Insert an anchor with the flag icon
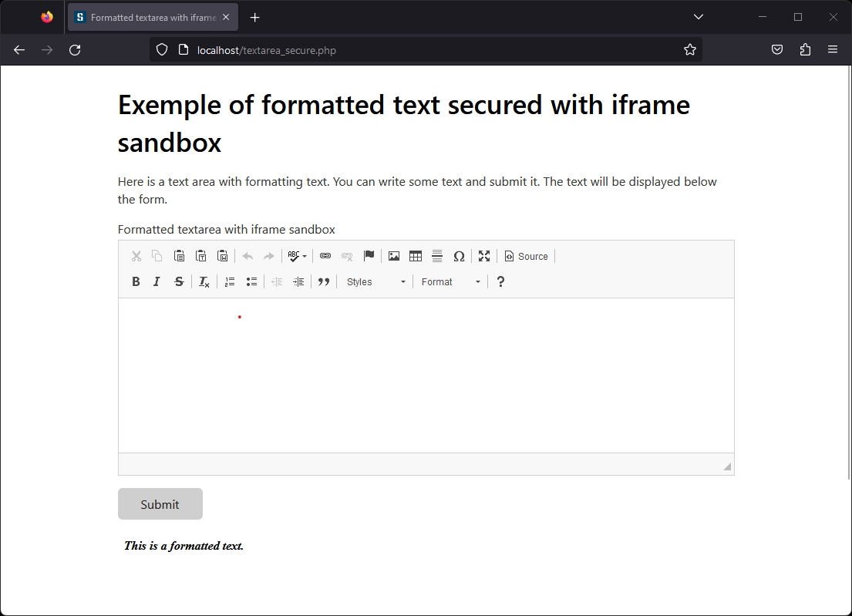Viewport: 852px width, 616px height. tap(369, 257)
